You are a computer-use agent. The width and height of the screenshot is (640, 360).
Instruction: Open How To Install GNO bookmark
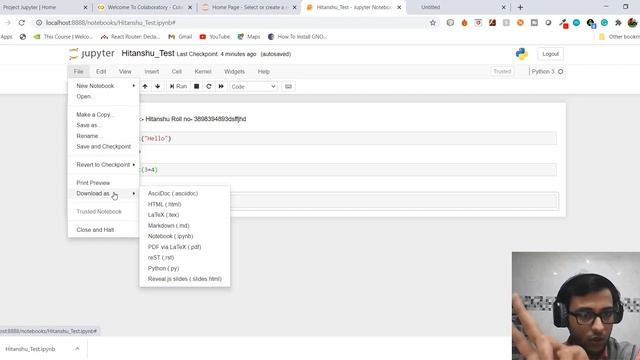[x=298, y=37]
